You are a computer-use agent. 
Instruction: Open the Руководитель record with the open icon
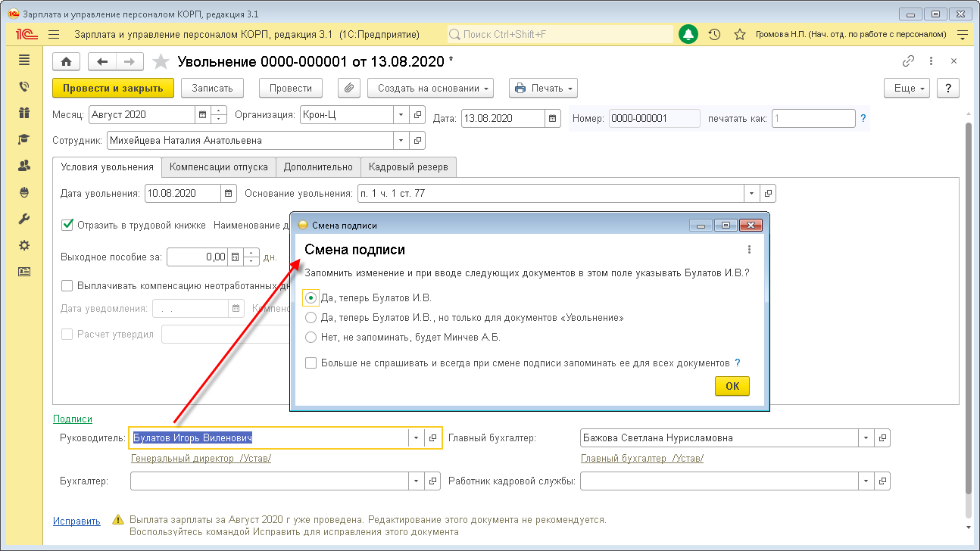pos(433,437)
